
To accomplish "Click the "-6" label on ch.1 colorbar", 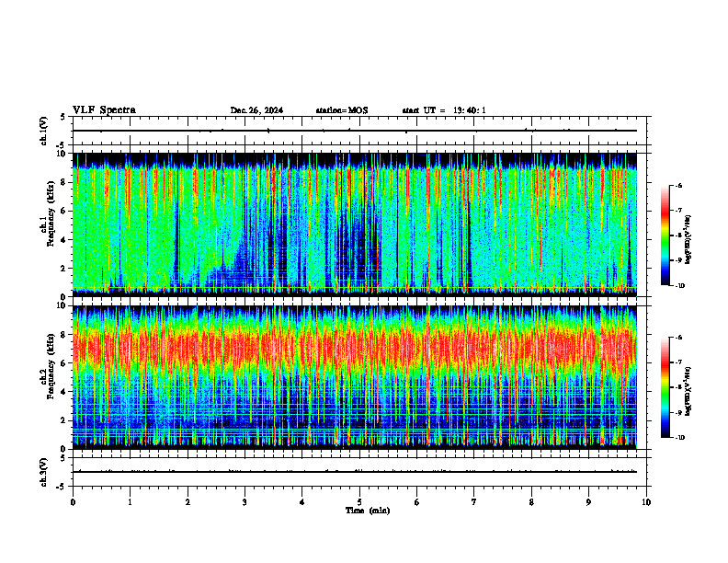I will pos(678,185).
